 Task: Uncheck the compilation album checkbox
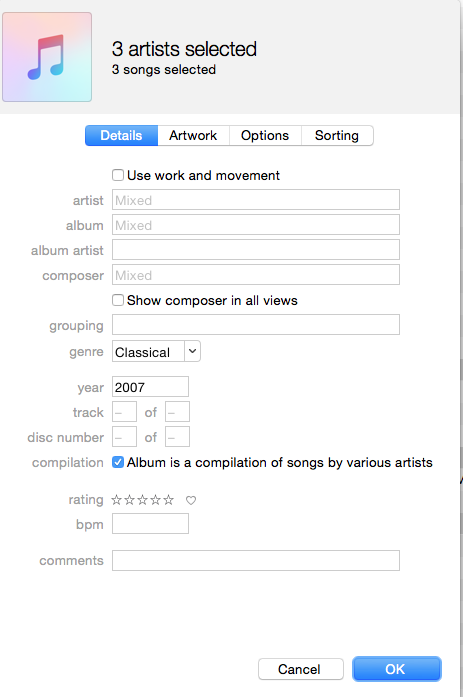click(x=118, y=462)
